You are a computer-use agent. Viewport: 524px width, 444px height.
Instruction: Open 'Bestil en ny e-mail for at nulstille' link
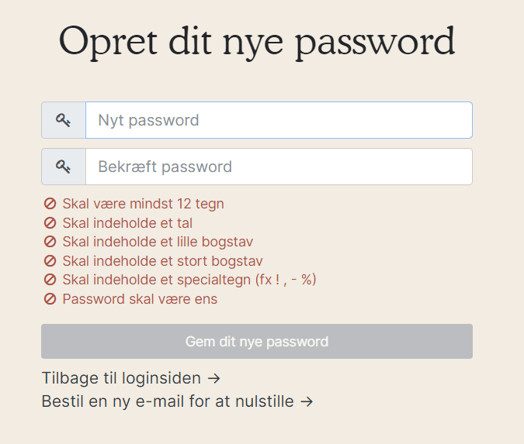pyautogui.click(x=177, y=401)
